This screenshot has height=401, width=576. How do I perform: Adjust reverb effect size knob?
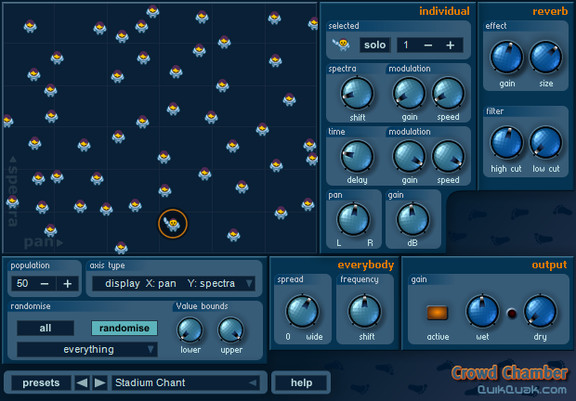(x=546, y=57)
